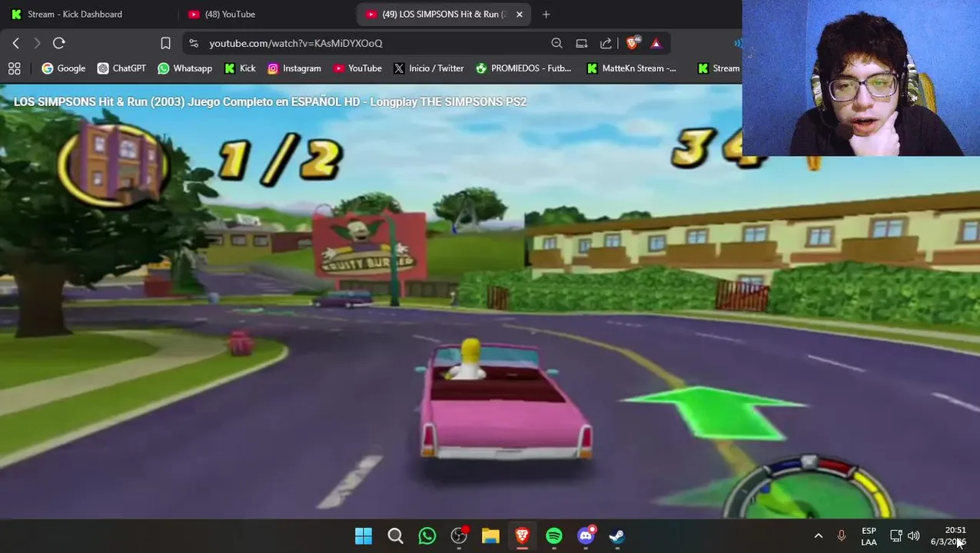Go back to the previous page
Viewport: 980px width, 553px height.
(x=15, y=43)
